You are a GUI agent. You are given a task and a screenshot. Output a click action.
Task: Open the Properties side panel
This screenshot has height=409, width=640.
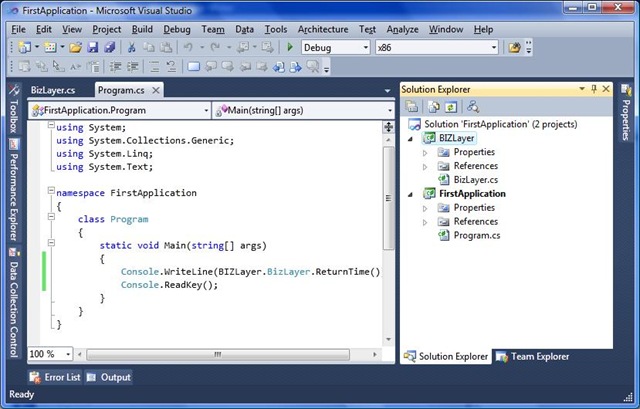point(626,113)
